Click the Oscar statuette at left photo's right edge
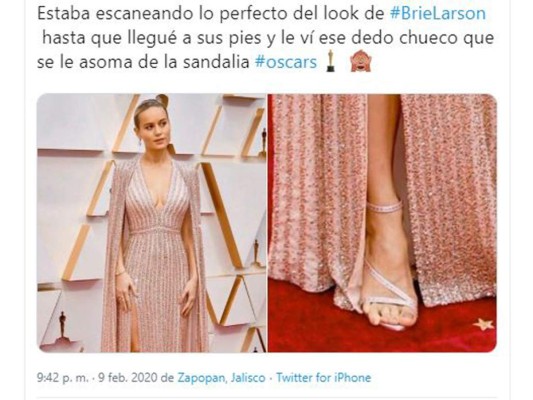 click(x=263, y=142)
